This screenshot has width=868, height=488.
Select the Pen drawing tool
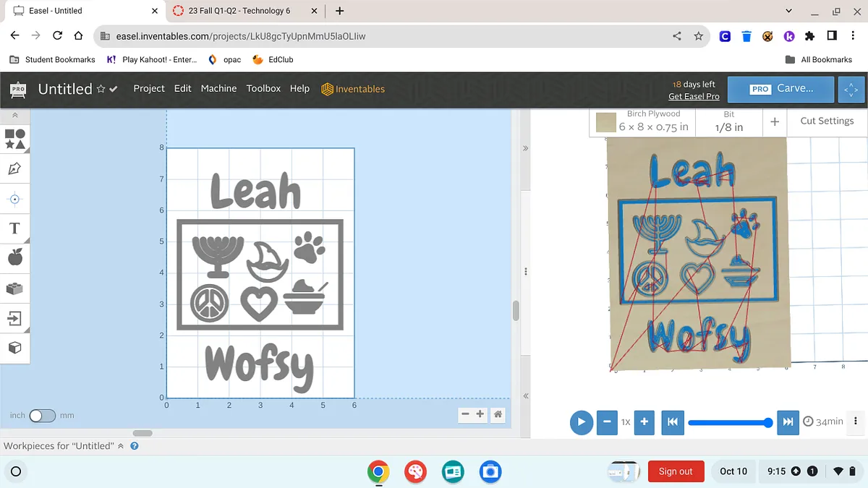click(15, 168)
